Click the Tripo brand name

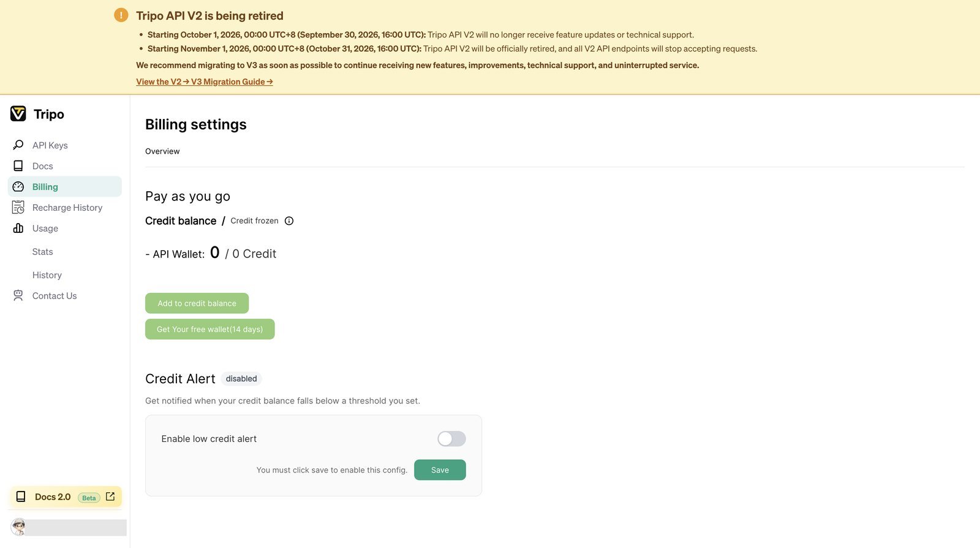[49, 114]
